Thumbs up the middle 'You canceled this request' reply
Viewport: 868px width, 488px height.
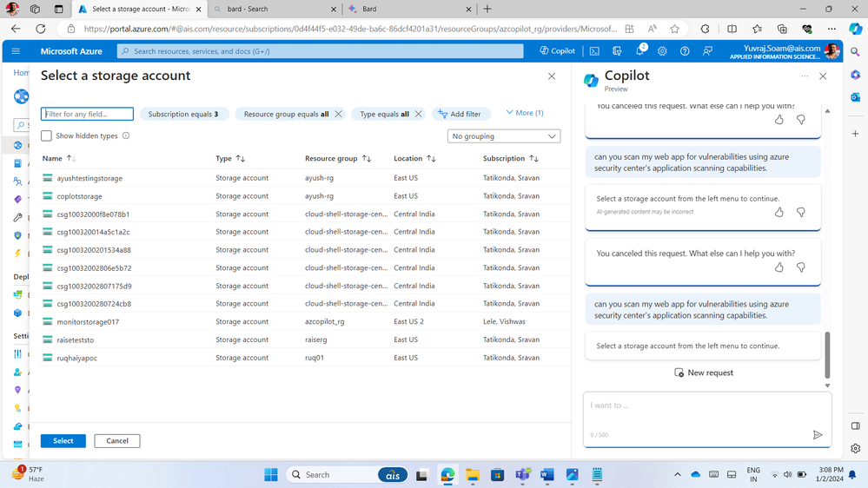pos(779,267)
